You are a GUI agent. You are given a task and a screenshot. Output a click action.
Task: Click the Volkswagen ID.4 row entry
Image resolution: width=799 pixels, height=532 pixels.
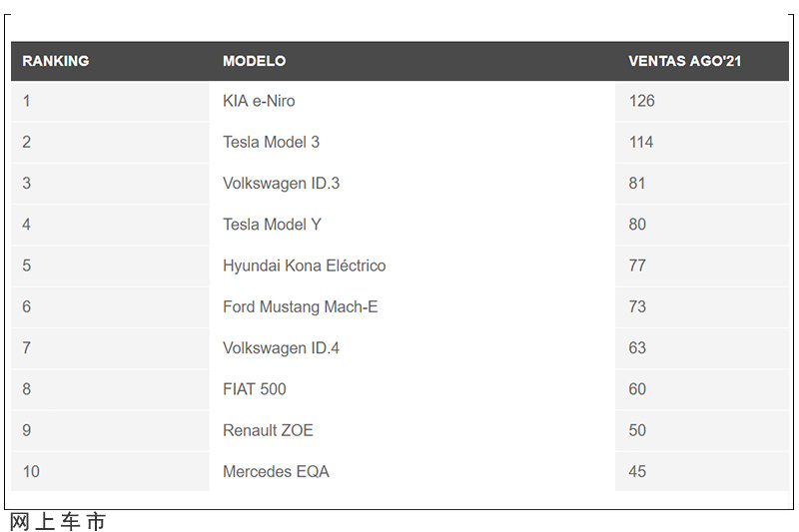coord(411,348)
